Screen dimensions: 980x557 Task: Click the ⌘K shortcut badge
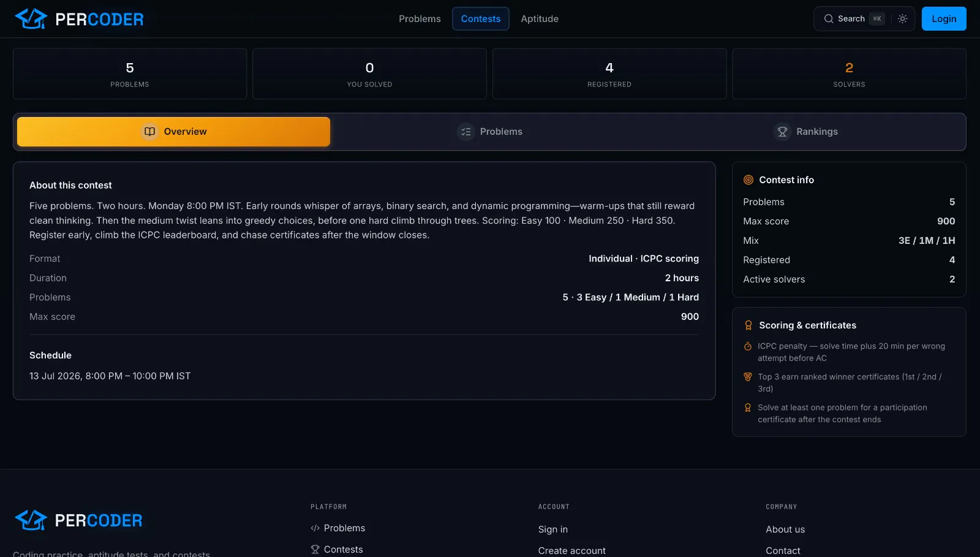(877, 19)
